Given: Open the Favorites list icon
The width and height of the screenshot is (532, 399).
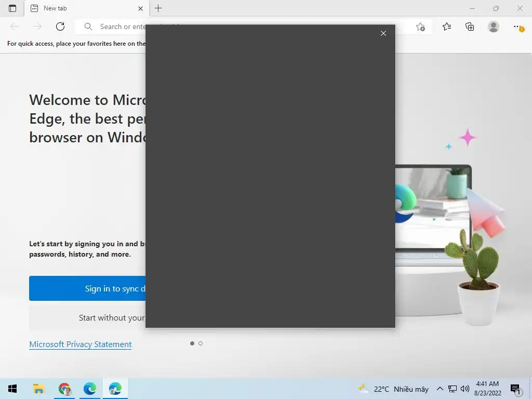Looking at the screenshot, I should coord(447,26).
